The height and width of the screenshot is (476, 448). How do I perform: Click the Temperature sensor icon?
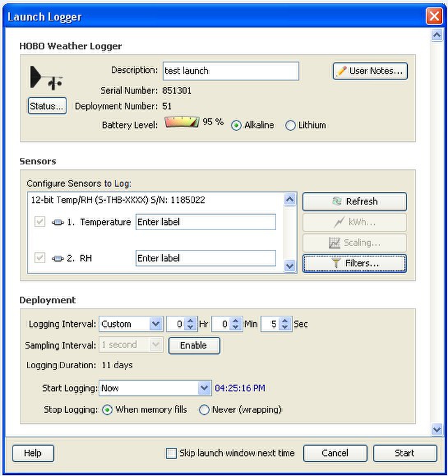pos(58,222)
